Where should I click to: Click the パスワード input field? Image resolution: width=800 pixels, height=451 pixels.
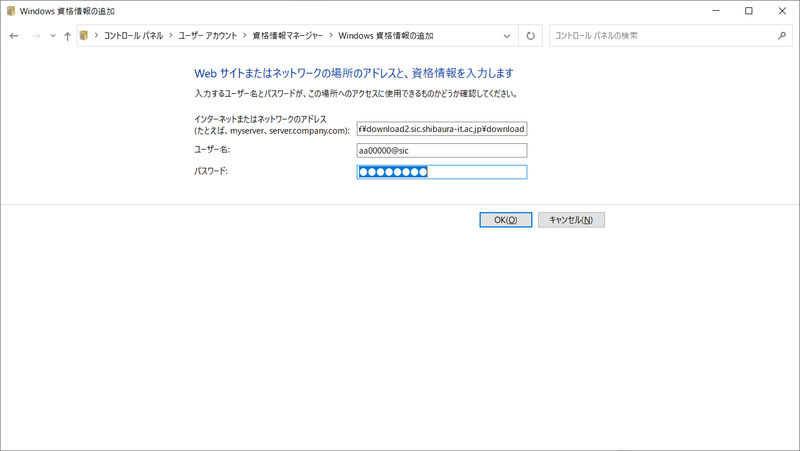(x=442, y=172)
